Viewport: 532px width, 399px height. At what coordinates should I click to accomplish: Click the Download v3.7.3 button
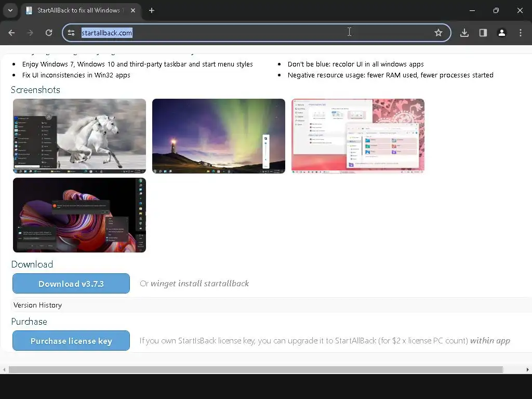[71, 283]
